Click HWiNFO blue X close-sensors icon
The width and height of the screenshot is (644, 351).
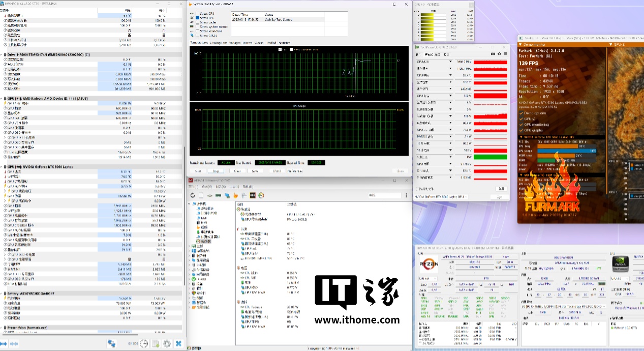[178, 344]
